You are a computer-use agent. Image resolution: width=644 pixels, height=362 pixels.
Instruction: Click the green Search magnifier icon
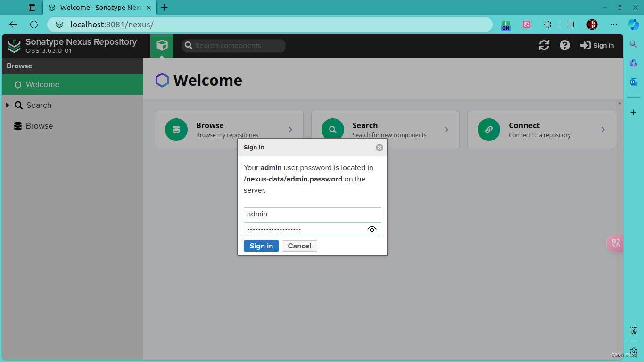333,130
